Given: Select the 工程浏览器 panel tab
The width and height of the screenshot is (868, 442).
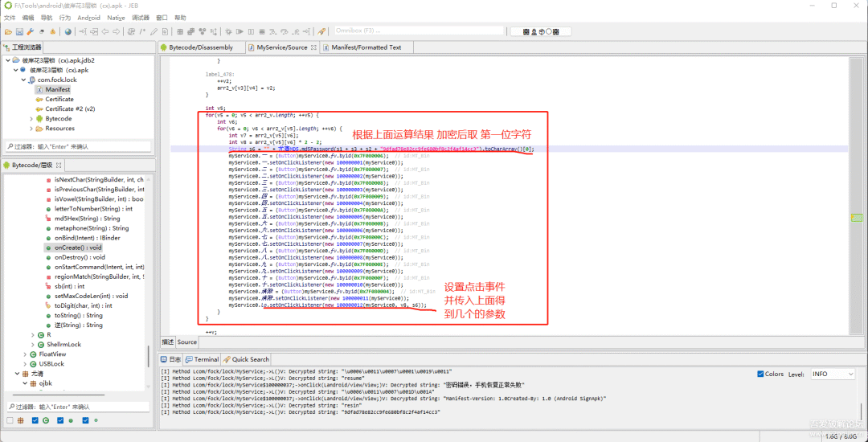Looking at the screenshot, I should tap(23, 47).
